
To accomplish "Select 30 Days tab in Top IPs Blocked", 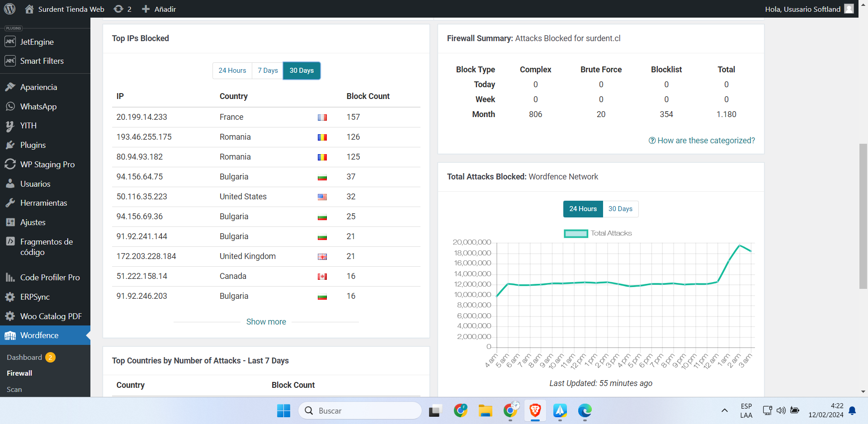I will pyautogui.click(x=302, y=71).
